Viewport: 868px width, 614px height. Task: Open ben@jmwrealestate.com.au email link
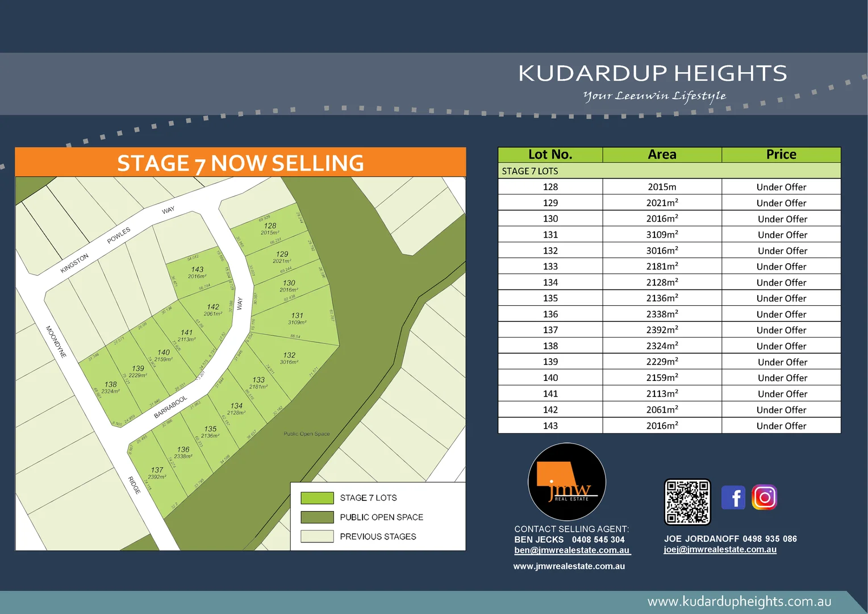[x=571, y=550]
